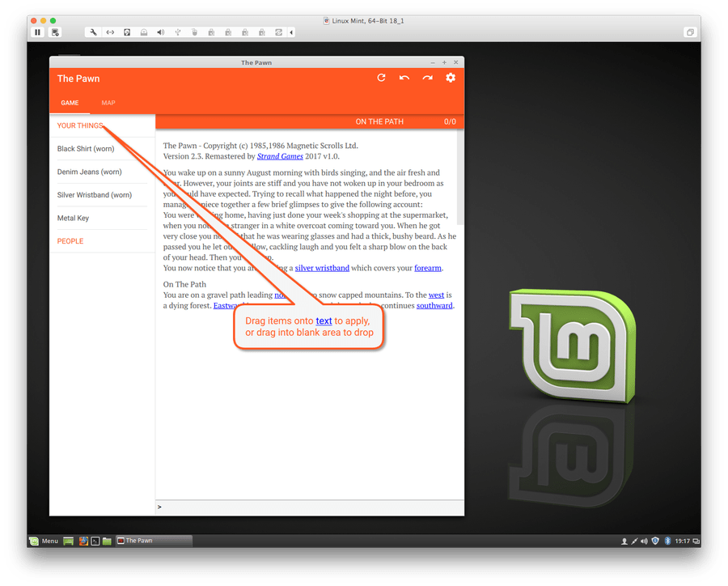Expand the PEOPLE section header

70,241
